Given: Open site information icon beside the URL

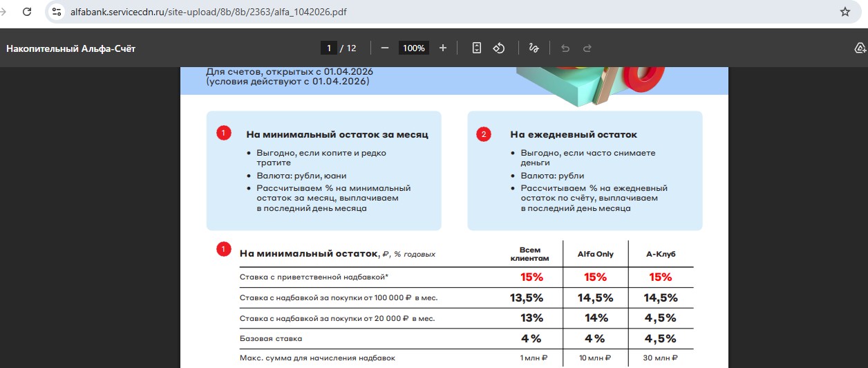Looking at the screenshot, I should [x=57, y=12].
